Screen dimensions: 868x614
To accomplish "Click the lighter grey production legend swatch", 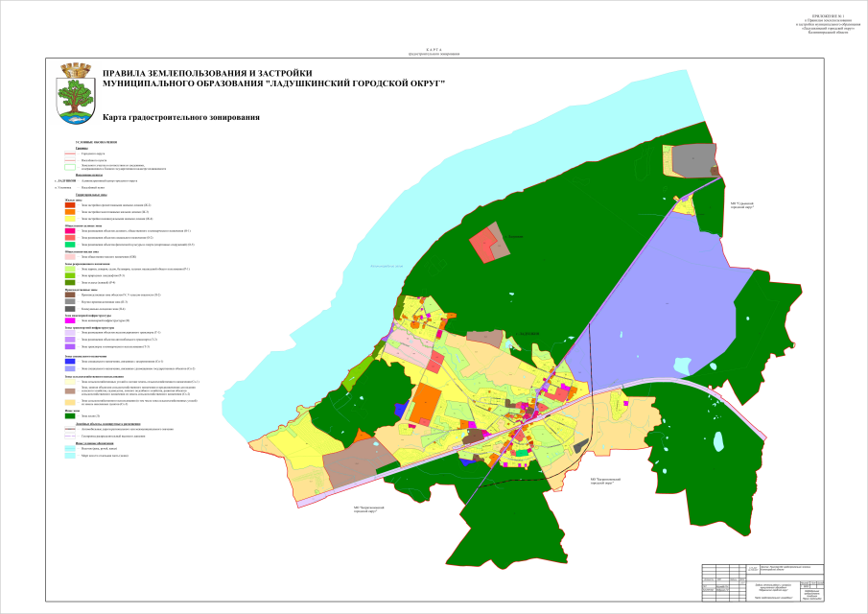I will (x=70, y=302).
